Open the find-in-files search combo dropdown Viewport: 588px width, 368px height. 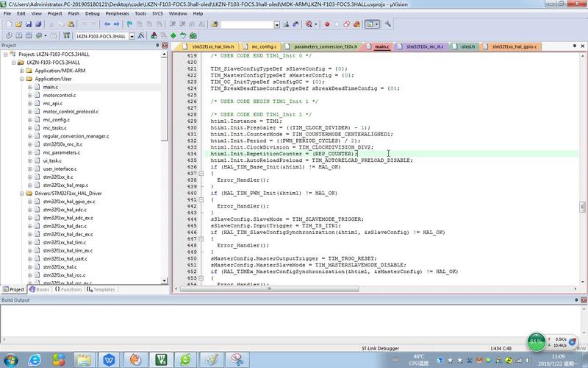click(x=277, y=24)
